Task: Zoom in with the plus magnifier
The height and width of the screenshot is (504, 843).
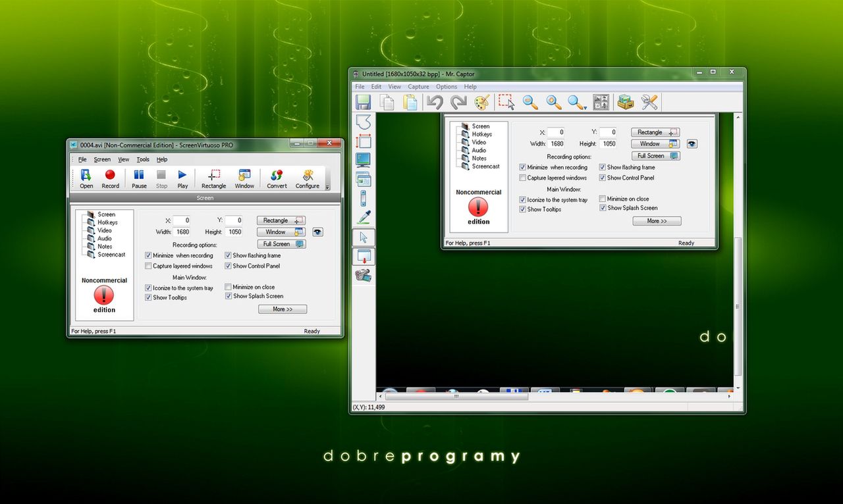Action: 554,102
